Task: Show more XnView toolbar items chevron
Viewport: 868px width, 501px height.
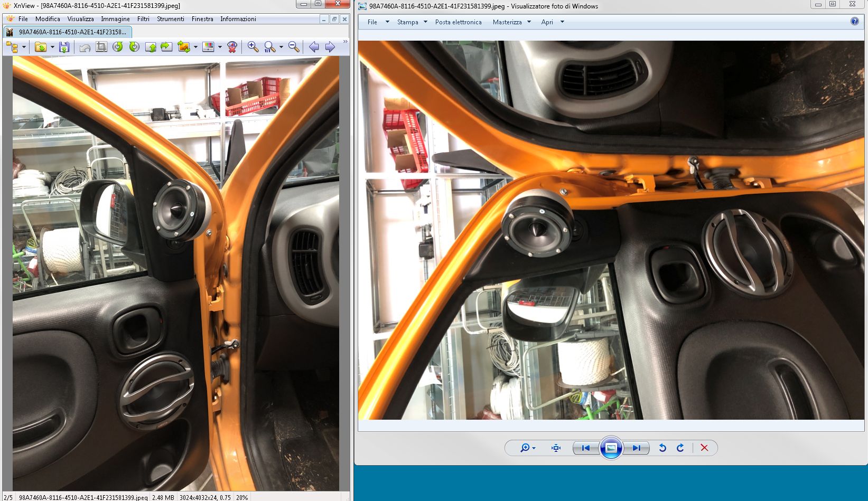Action: coord(346,42)
